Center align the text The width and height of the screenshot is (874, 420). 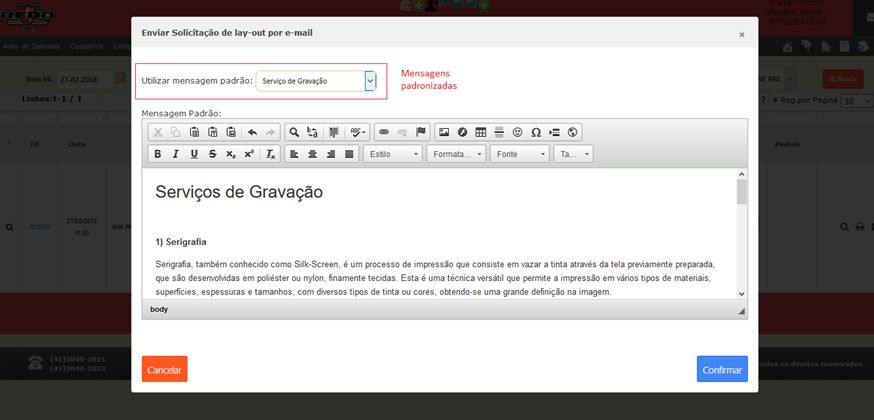coord(313,154)
